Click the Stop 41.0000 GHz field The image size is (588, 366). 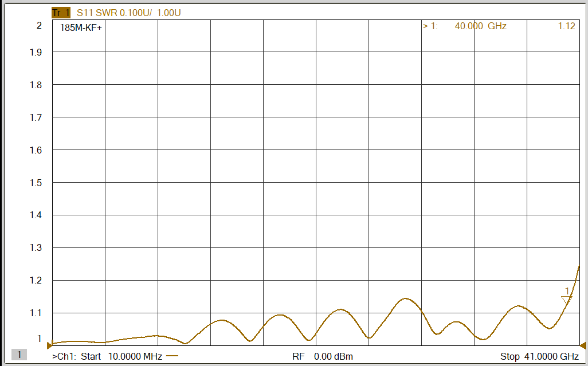coord(539,356)
